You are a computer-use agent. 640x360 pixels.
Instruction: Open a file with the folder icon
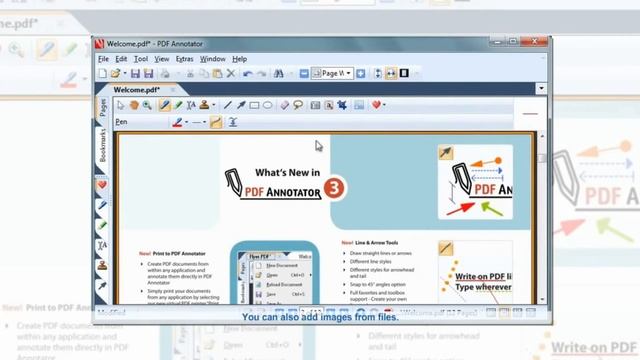[x=116, y=73]
